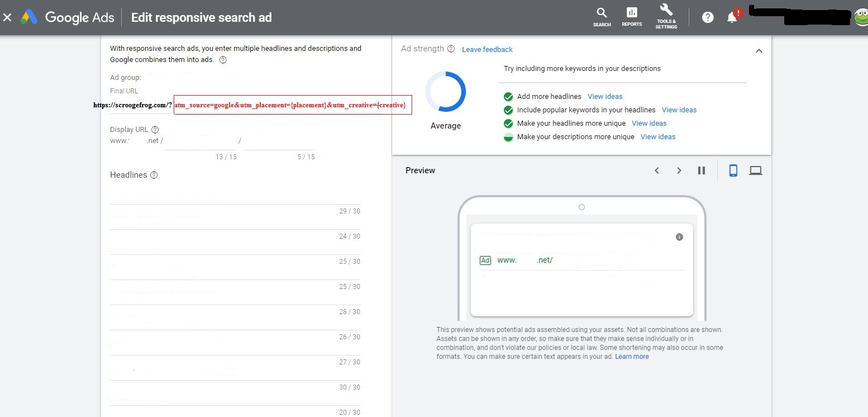
Task: Pause the ad preview rotation
Action: point(702,170)
